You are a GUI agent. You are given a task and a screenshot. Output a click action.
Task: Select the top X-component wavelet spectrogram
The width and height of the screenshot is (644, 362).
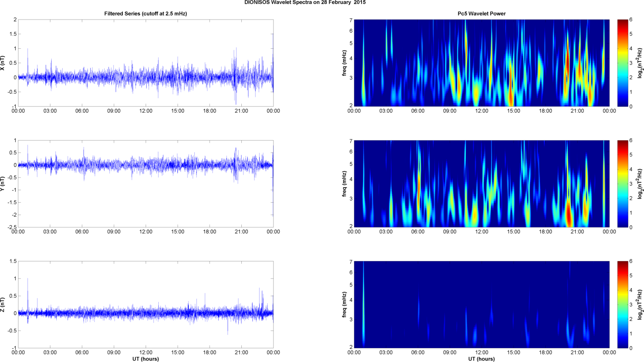pos(481,63)
